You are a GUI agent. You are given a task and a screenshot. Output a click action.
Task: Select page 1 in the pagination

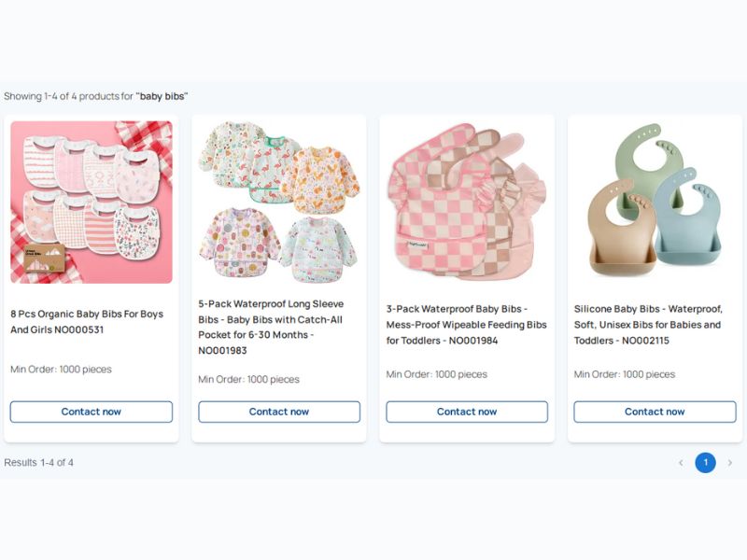point(705,463)
